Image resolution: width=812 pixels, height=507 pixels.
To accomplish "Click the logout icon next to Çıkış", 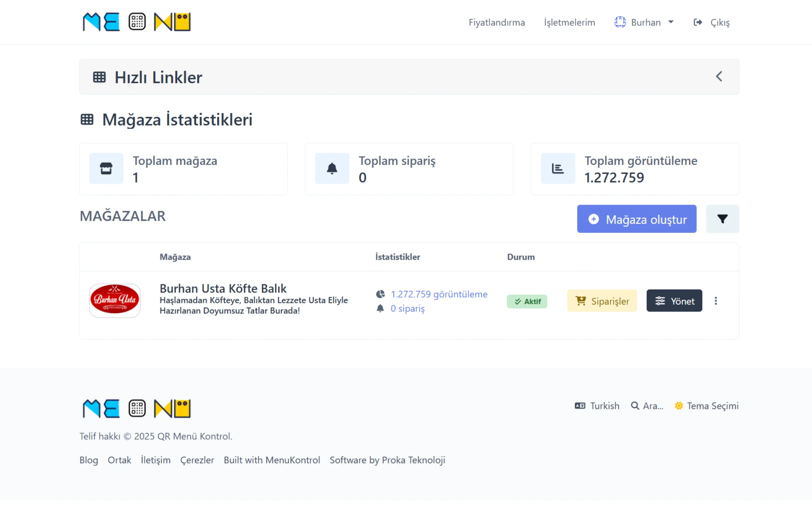I will 697,22.
